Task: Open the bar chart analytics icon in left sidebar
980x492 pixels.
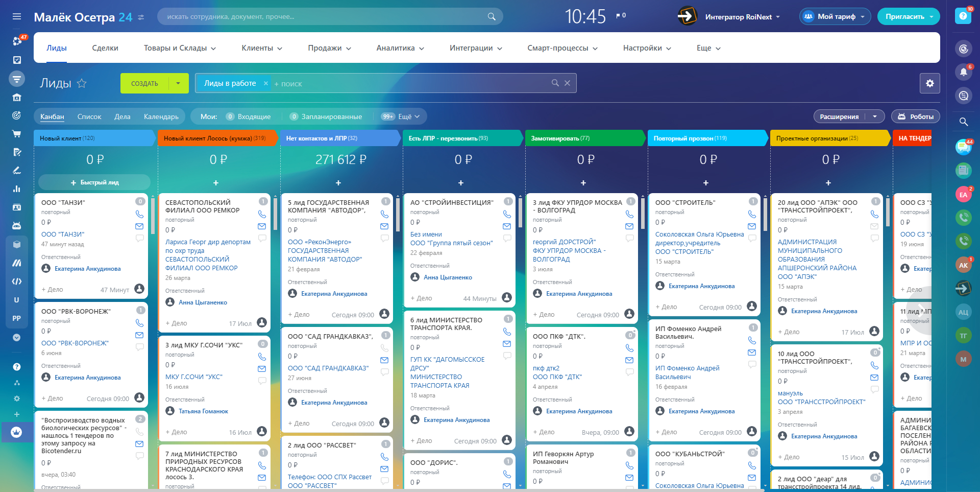Action: tap(17, 189)
